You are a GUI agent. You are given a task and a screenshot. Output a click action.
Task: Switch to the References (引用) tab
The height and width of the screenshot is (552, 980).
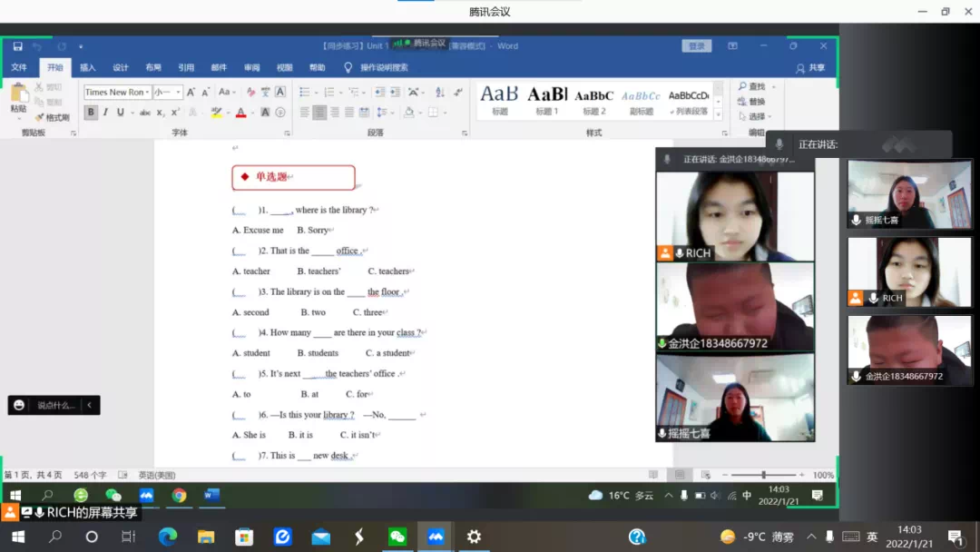186,67
